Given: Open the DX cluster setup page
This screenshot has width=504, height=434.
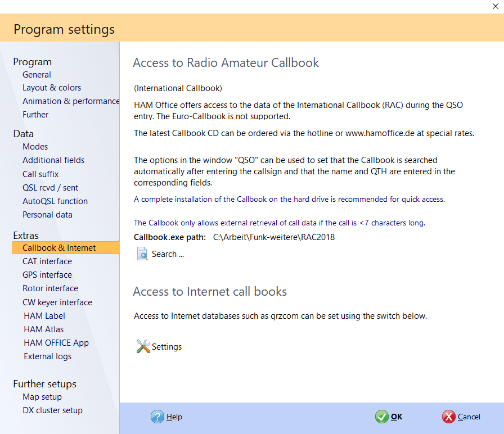Looking at the screenshot, I should pyautogui.click(x=53, y=410).
